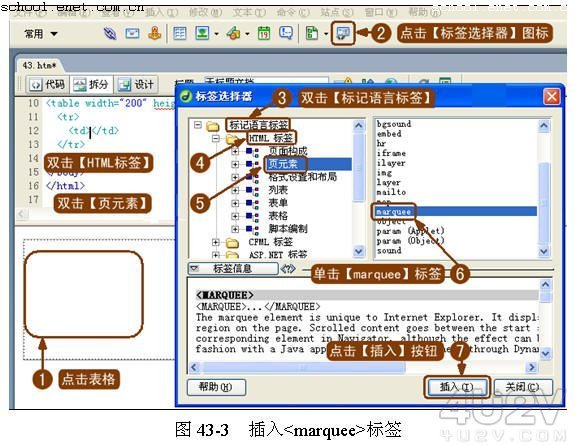Switch to the 43.htm* document tab
Screen dimensions: 575x445
click(39, 65)
